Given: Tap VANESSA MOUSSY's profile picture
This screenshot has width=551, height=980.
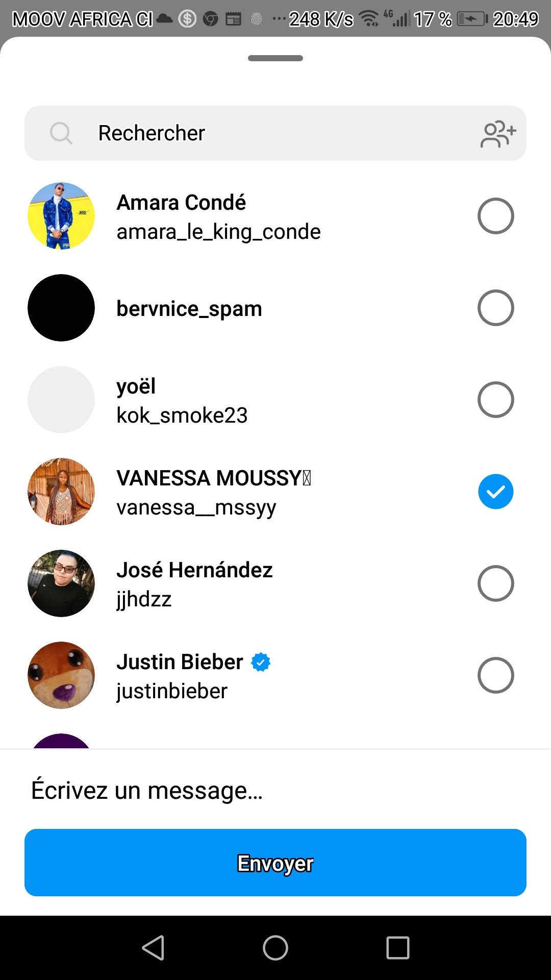Looking at the screenshot, I should tap(61, 492).
